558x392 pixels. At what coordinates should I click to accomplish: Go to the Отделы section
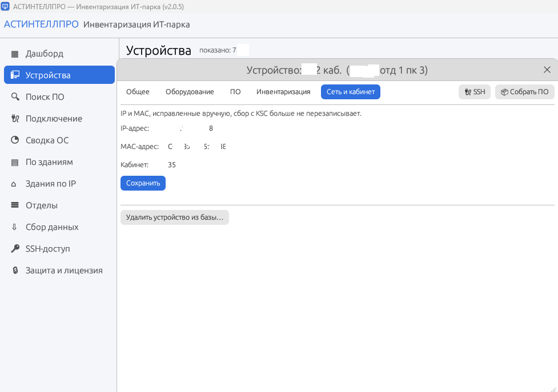click(59, 205)
